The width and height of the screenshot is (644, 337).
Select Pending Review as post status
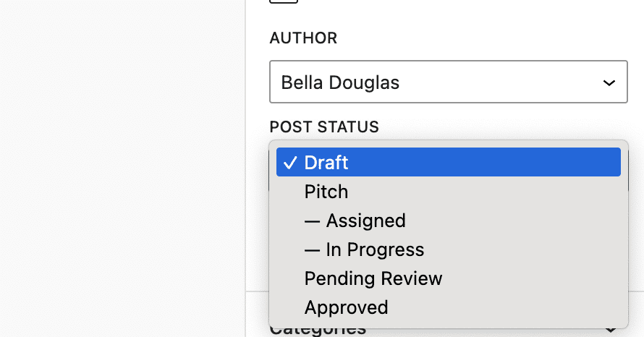pyautogui.click(x=373, y=278)
